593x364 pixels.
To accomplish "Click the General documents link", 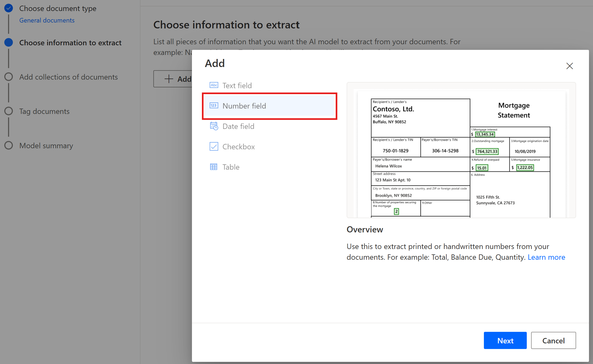I will coord(47,20).
